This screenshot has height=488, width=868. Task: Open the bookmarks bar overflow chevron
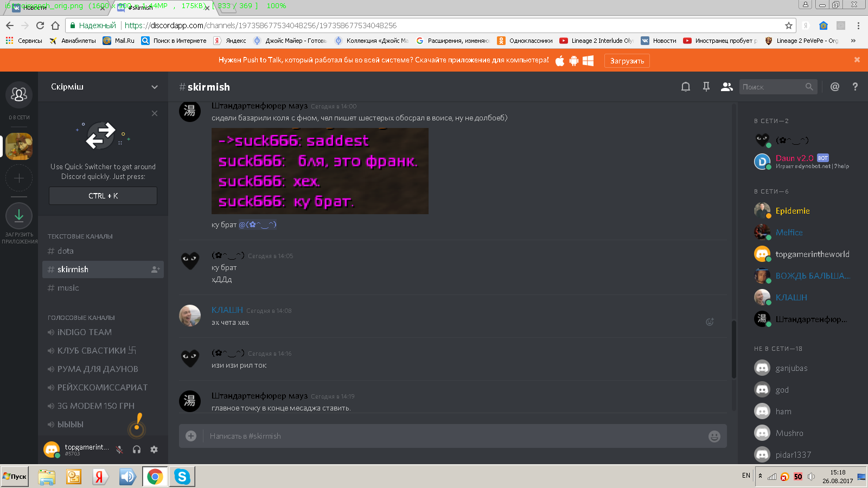pos(853,41)
